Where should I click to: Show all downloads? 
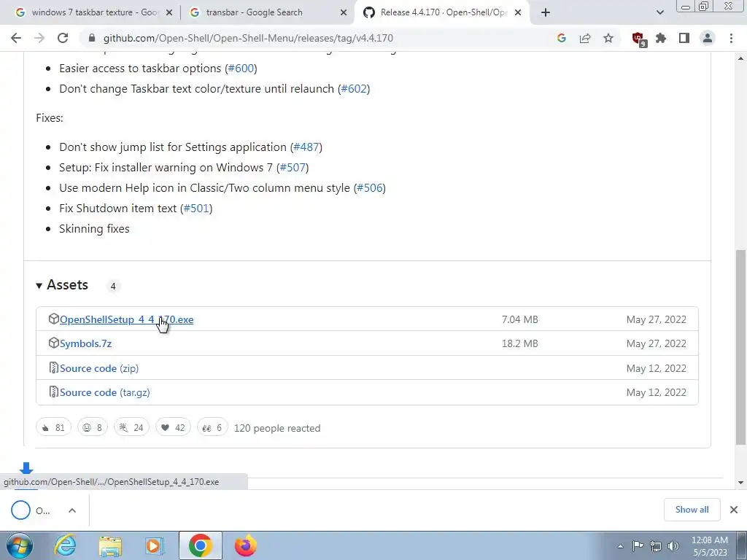click(692, 510)
